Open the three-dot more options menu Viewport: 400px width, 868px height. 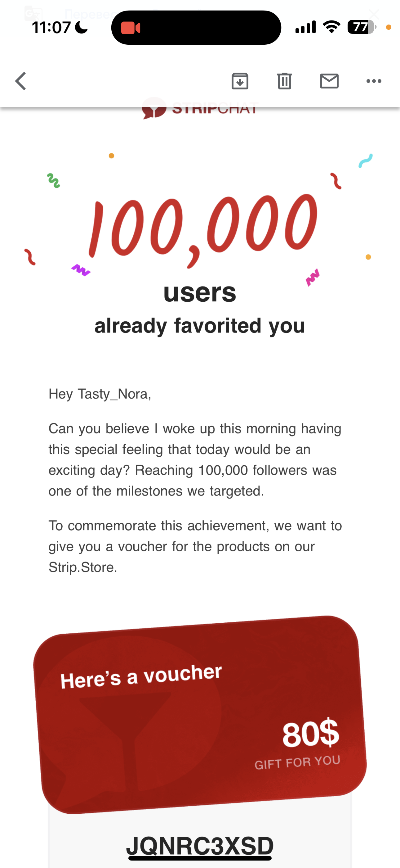[374, 81]
